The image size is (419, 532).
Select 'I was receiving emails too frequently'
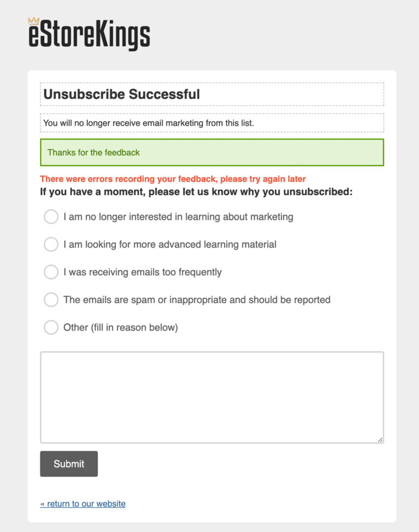point(51,272)
